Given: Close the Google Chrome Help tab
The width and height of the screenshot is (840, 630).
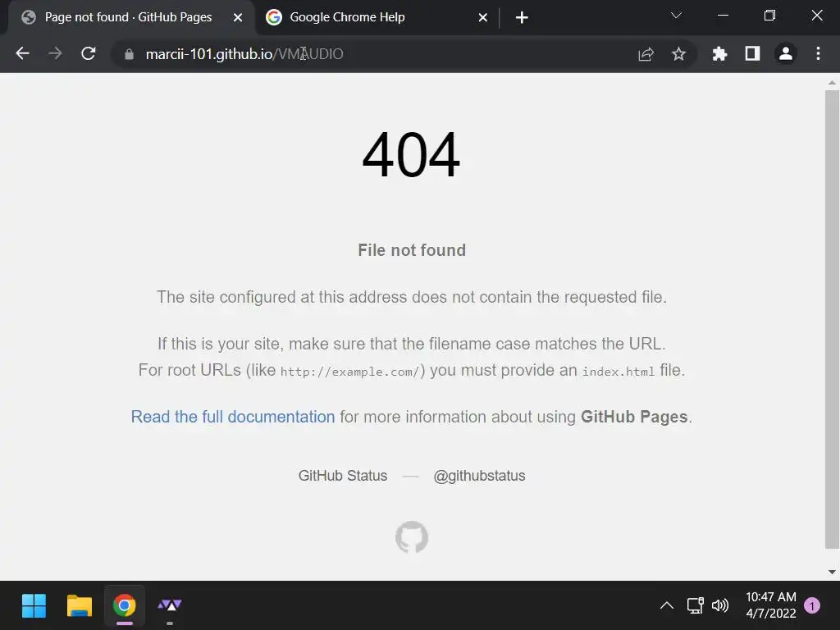Looking at the screenshot, I should pos(482,18).
